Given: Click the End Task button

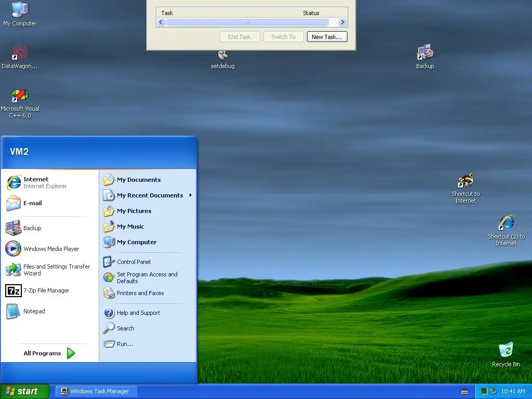Looking at the screenshot, I should pyautogui.click(x=240, y=37).
